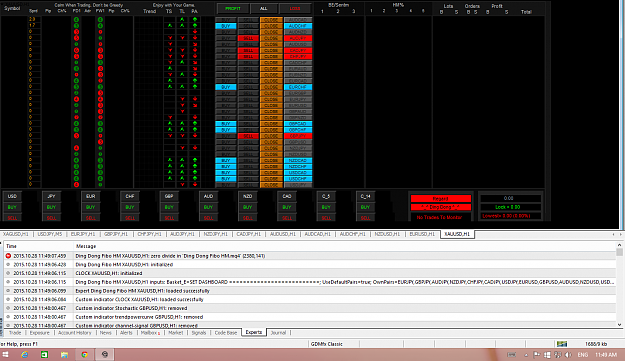Open the NZDCAD pair label button
Screen dimensions: 625x361
click(298, 161)
